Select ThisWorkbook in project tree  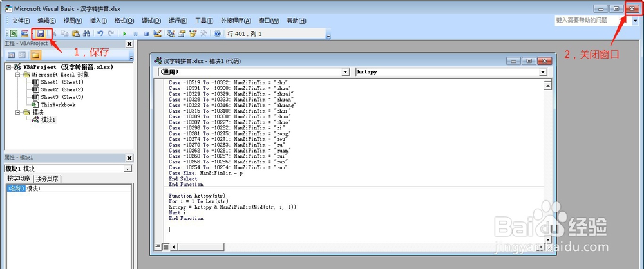pos(58,105)
